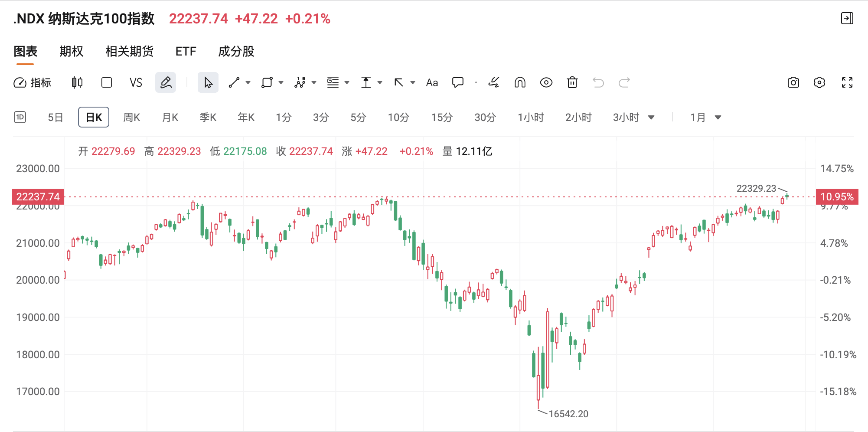
Task: Expand more periods dropdown after 3小时
Action: click(x=651, y=118)
